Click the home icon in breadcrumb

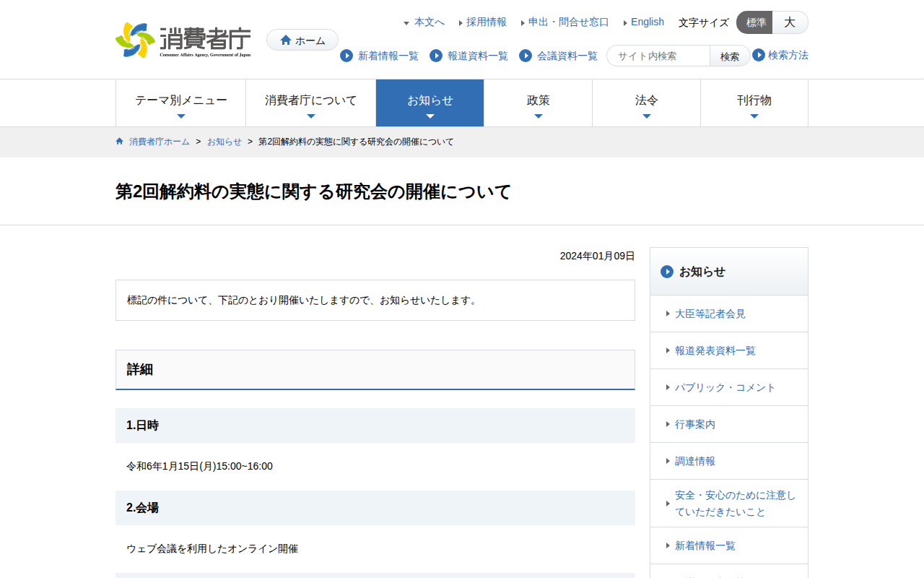[x=120, y=142]
